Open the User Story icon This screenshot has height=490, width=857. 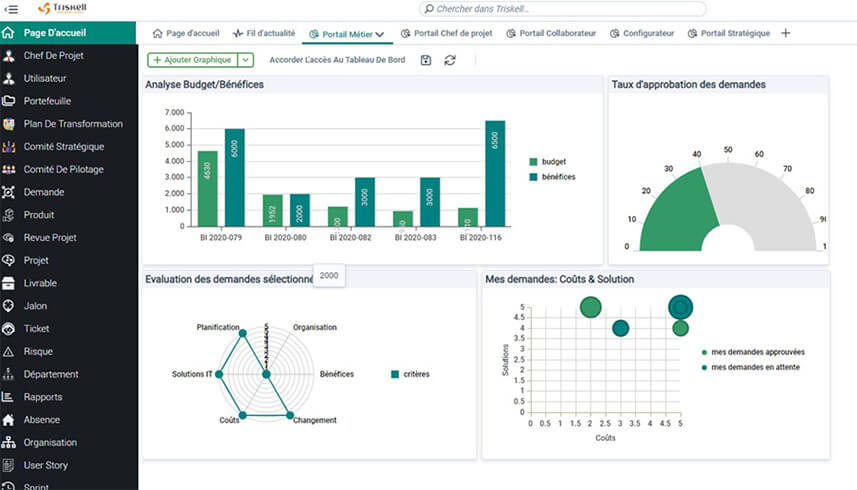point(8,465)
